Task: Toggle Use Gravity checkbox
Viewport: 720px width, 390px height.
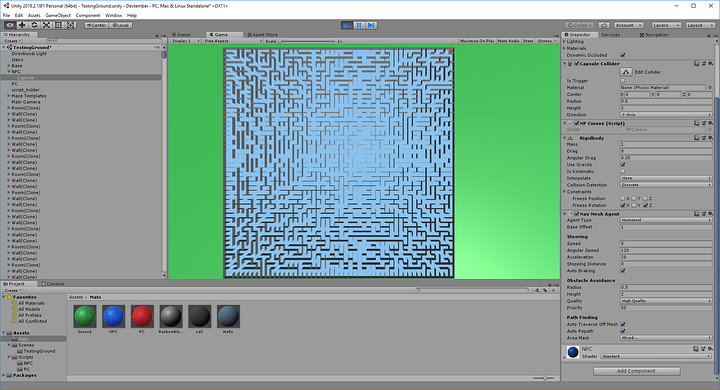Action: coord(623,164)
